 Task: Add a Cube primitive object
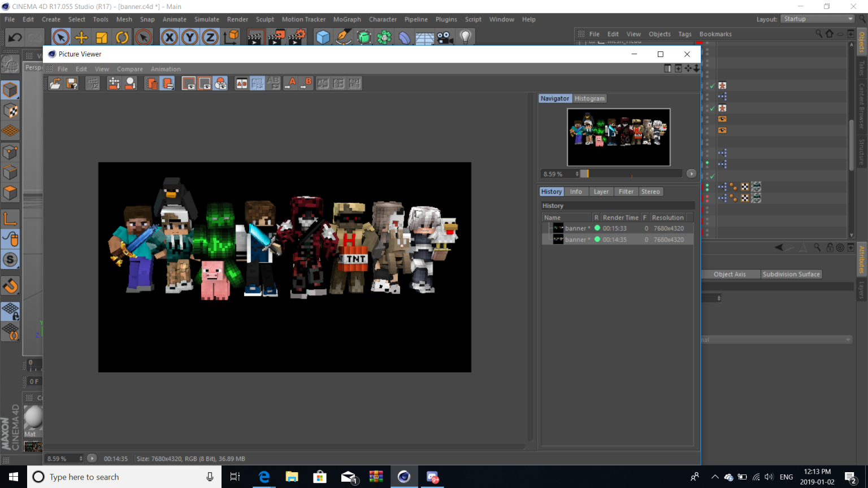coord(323,38)
